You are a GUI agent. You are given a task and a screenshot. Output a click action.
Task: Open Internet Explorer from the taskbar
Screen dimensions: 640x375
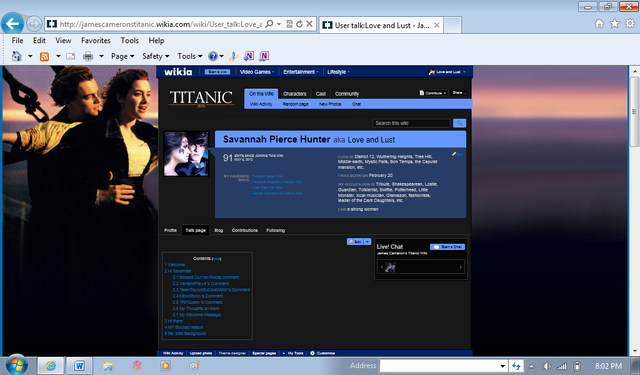click(x=51, y=366)
